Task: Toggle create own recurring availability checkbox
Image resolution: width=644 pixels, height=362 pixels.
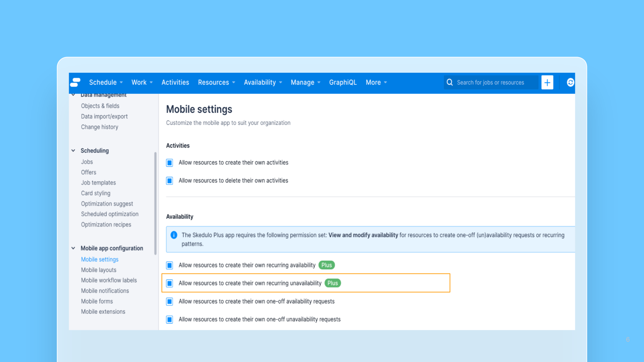Action: click(x=170, y=265)
